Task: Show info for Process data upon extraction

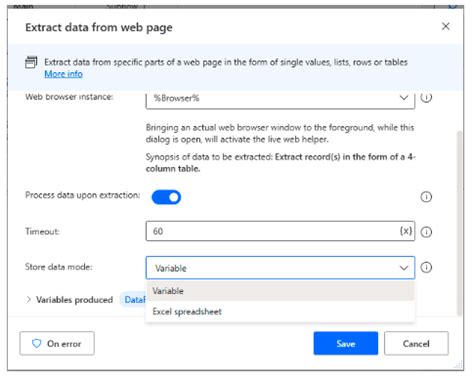Action: [x=426, y=197]
